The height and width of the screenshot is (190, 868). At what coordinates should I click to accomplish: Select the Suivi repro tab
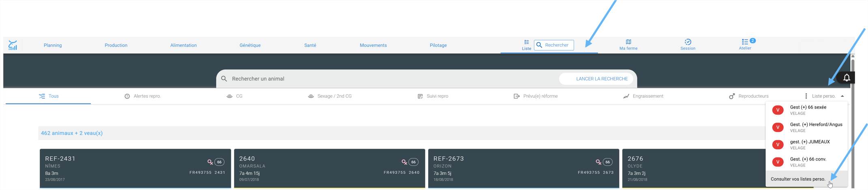433,96
